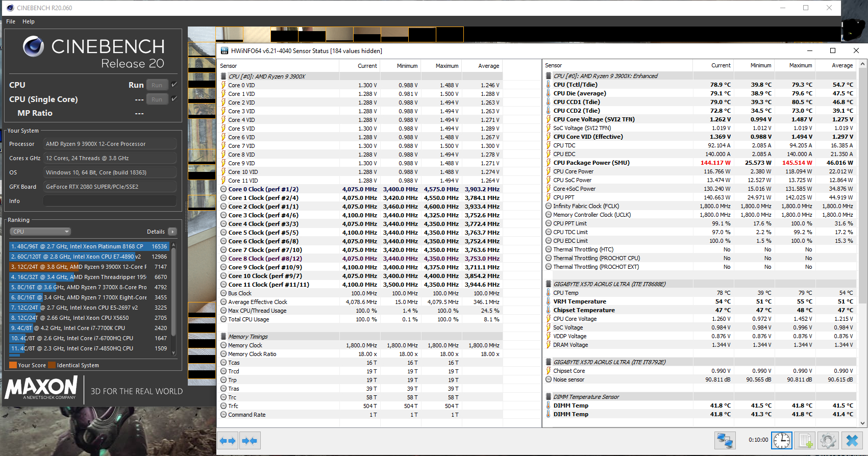The image size is (868, 456).
Task: Select the CPU Core Voltage (SVI2 TFN) row
Action: (x=700, y=119)
